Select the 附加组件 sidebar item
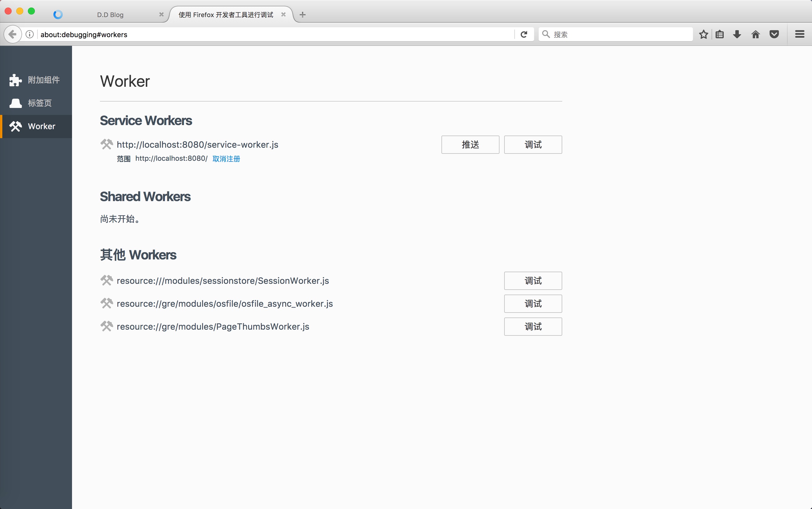 click(36, 80)
